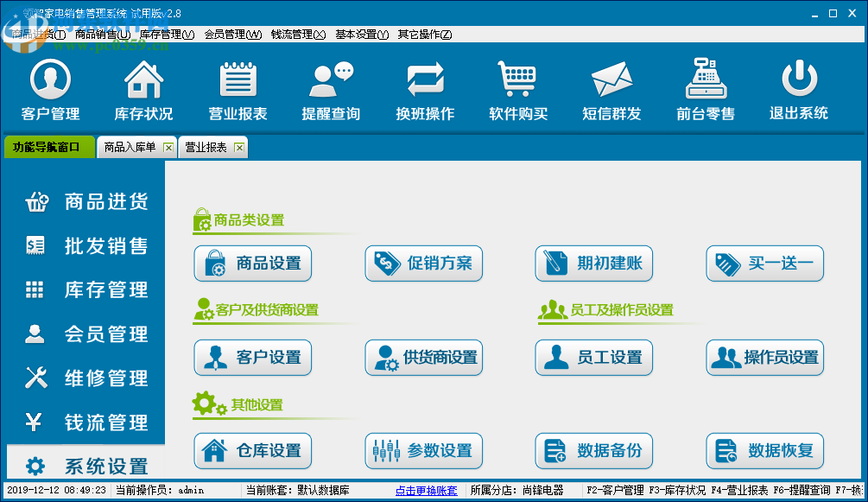Start 换班操作 shift change

423,89
